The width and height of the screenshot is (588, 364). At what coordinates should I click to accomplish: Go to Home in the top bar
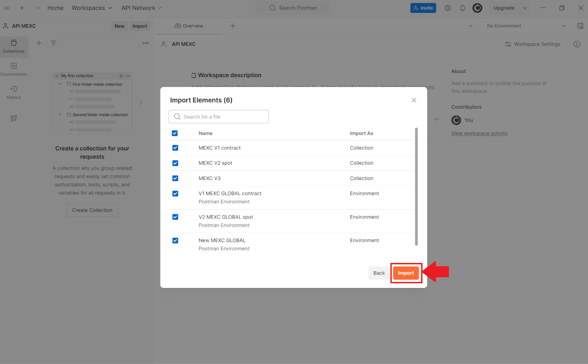point(55,8)
